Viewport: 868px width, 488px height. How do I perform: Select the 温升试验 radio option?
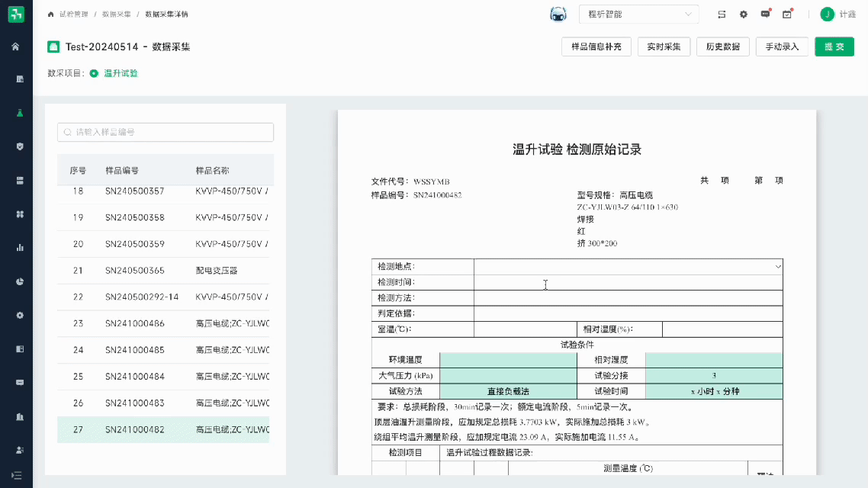[94, 74]
